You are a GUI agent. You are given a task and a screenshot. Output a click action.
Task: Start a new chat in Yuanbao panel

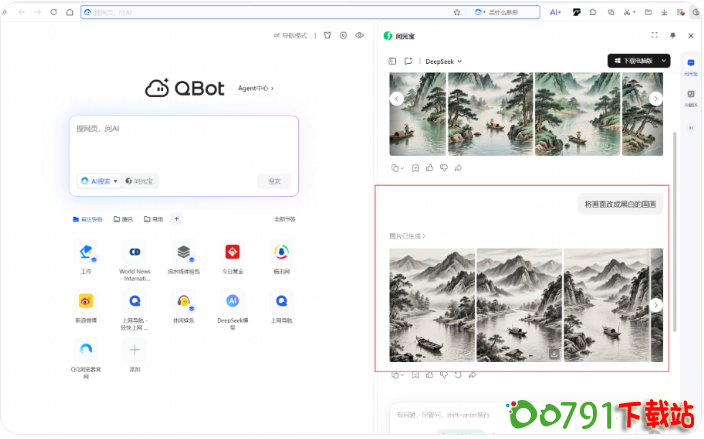pos(408,61)
